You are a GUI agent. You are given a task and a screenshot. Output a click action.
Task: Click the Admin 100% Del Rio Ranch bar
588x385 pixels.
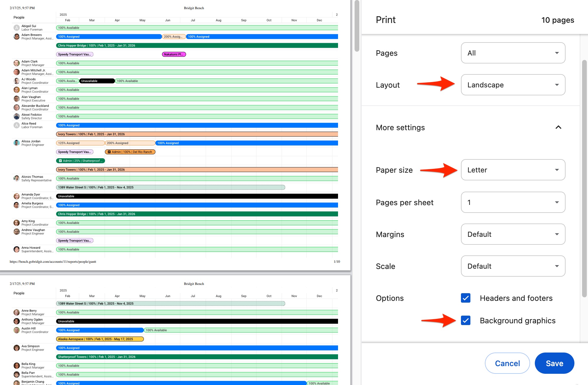tap(130, 152)
